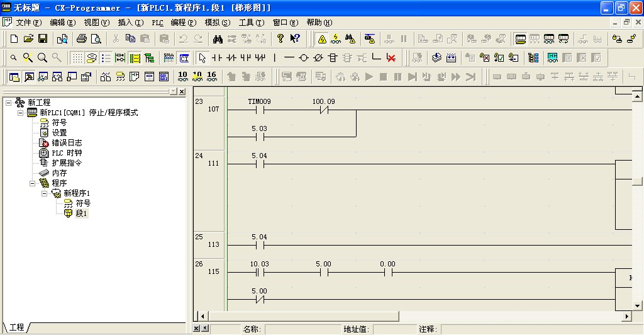Click the ladder editor's vertical scroll up arrow

click(637, 96)
